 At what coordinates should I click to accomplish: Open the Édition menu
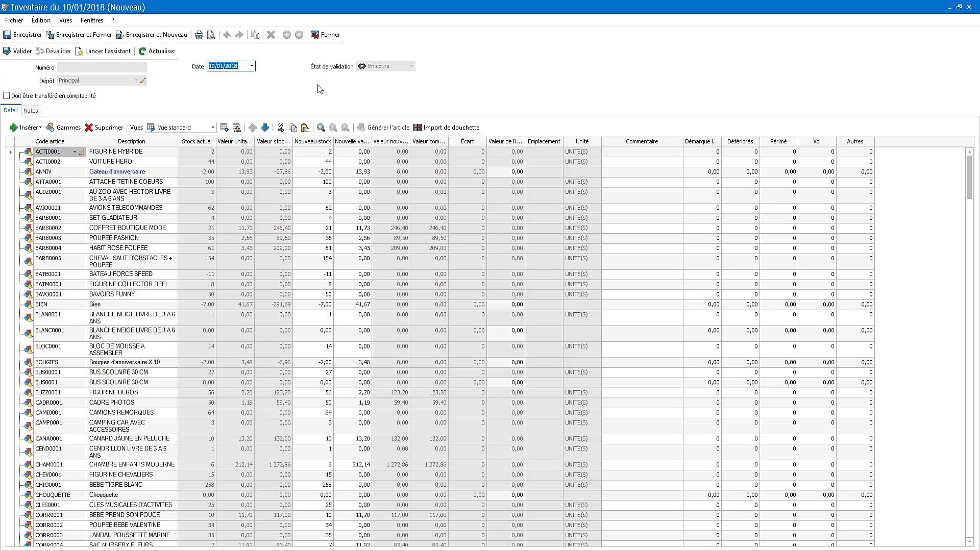[x=41, y=20]
